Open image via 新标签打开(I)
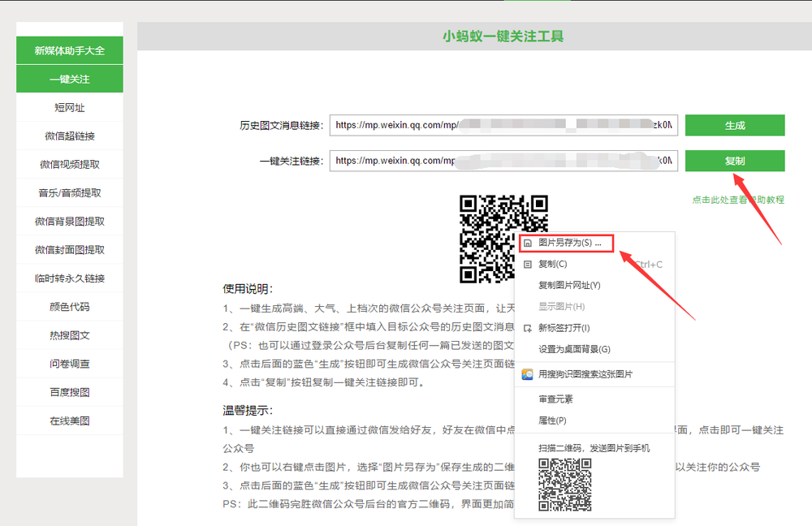Viewport: 812px width, 526px height. pos(594,328)
